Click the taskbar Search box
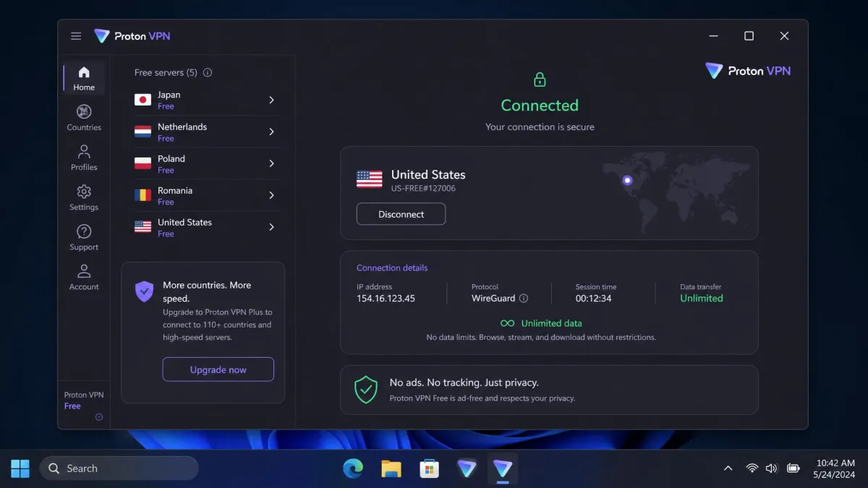Screen dimensions: 868x488 coord(119,468)
